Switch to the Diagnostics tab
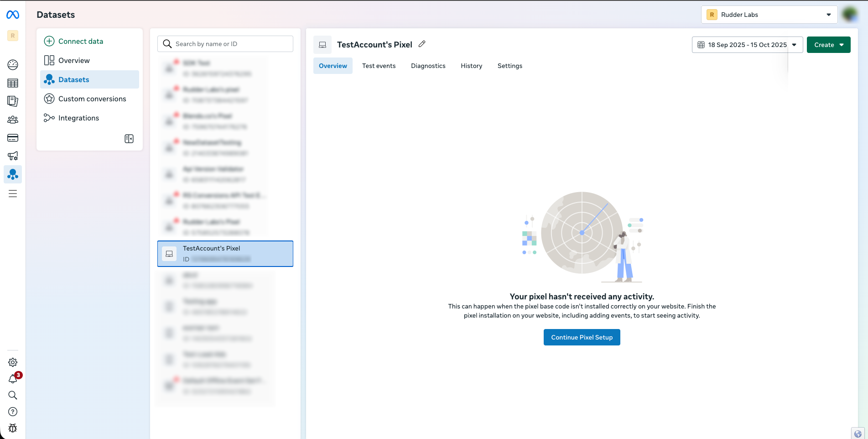868x439 pixels. pos(428,66)
